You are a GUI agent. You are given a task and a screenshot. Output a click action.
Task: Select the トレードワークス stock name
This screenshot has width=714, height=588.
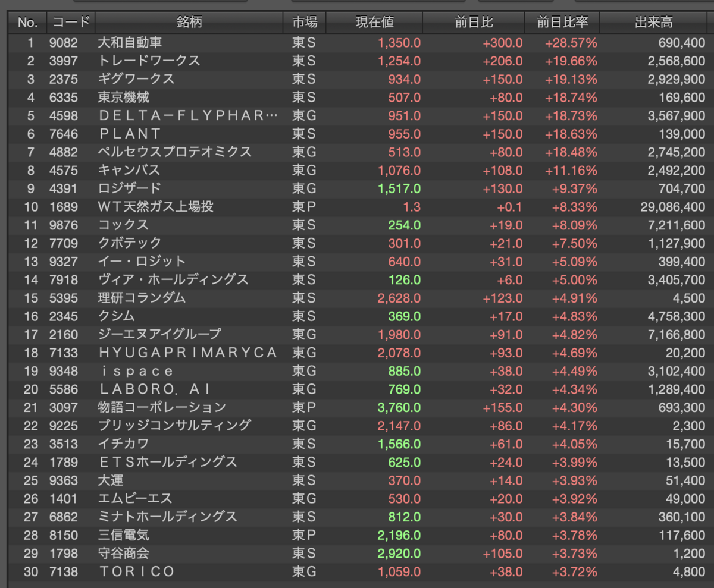pyautogui.click(x=149, y=61)
